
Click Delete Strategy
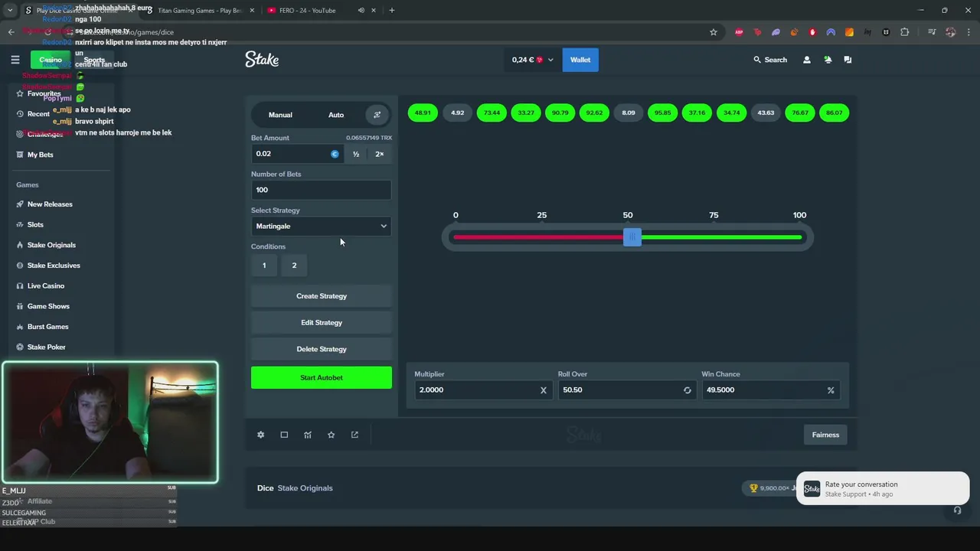coord(322,349)
